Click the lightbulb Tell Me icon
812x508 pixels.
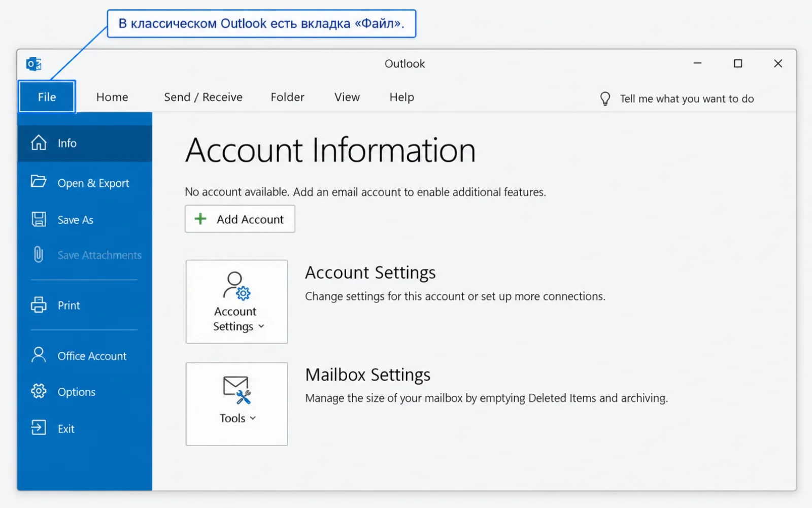[x=605, y=98]
